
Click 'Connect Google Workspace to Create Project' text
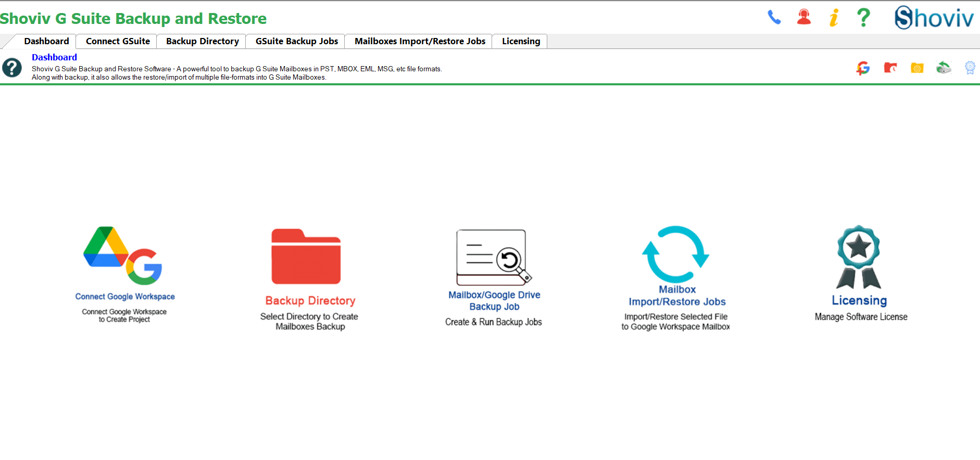coord(124,315)
